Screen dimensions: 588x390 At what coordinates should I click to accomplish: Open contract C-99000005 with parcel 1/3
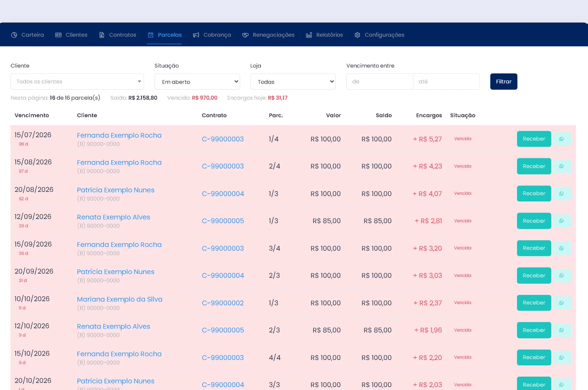pyautogui.click(x=223, y=221)
